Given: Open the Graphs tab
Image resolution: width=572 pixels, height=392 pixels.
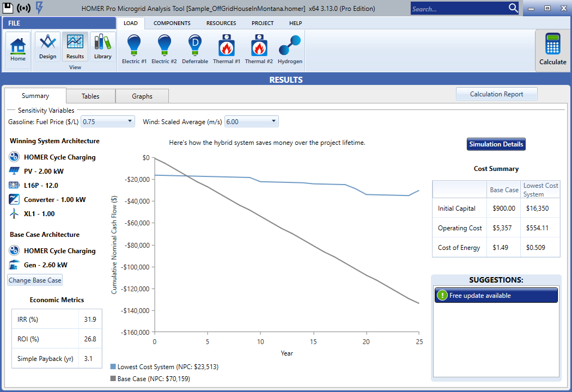Looking at the screenshot, I should (x=142, y=96).
